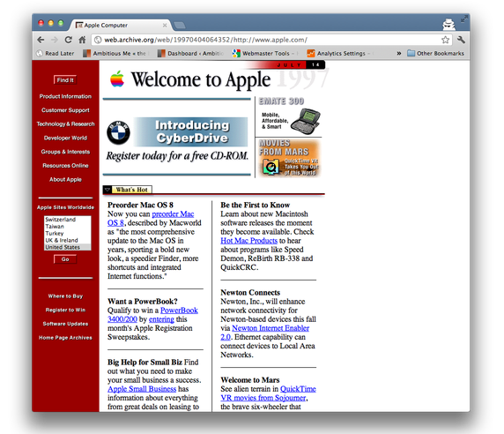Viewport: 504px width, 434px height.
Task: Open Software Updates link
Action: coord(65,324)
